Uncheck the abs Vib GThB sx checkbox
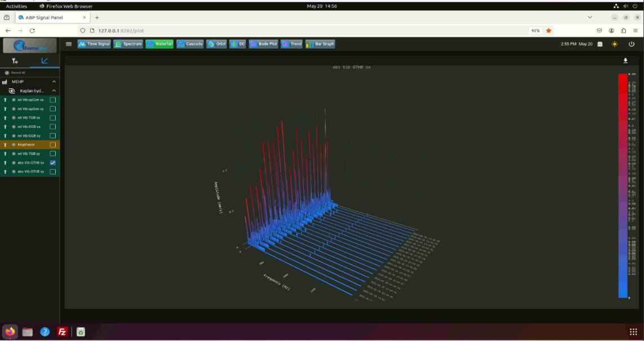Screen dimensions: 644x341 [52, 162]
